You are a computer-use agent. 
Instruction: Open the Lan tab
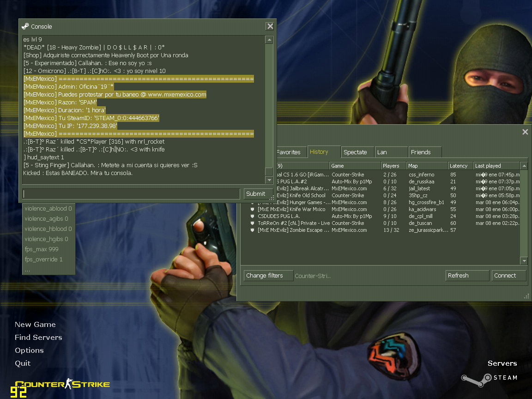392,152
